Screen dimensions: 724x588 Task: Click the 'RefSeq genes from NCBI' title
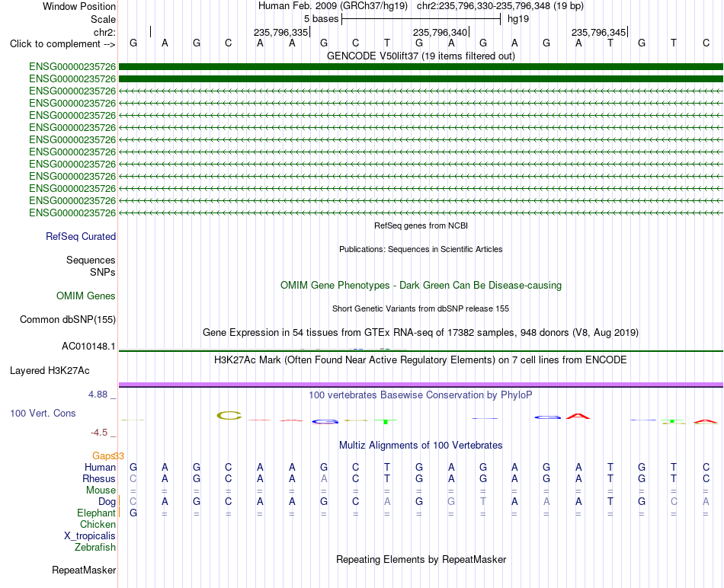(x=421, y=225)
